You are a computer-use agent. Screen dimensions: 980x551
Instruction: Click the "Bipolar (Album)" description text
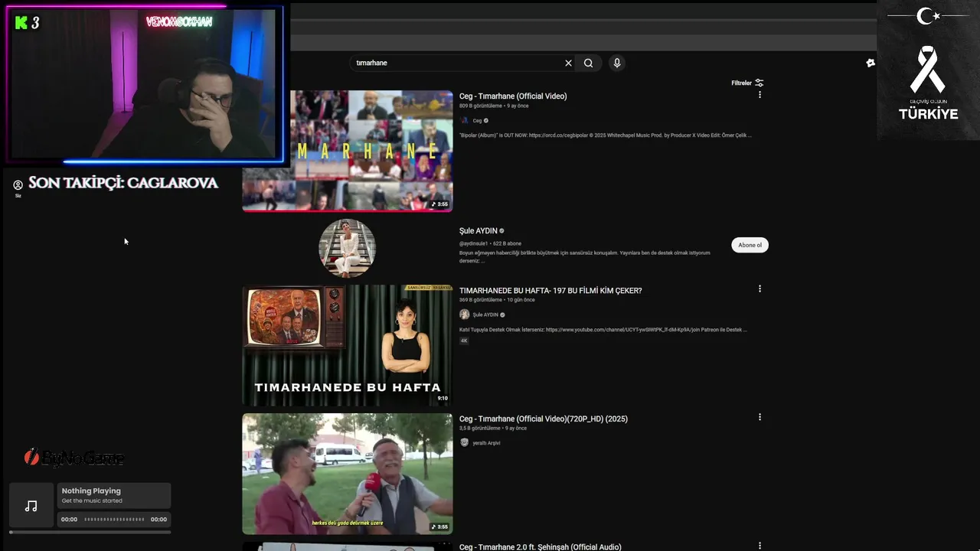605,135
